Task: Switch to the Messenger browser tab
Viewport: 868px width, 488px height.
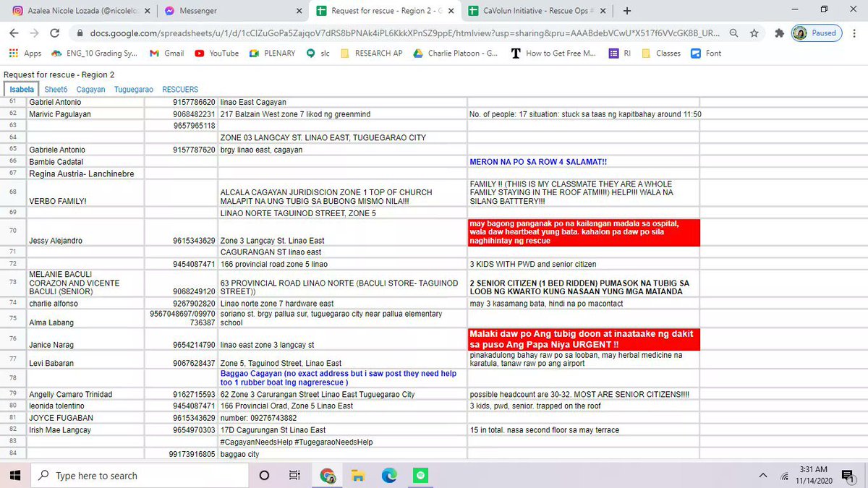Action: tap(231, 11)
